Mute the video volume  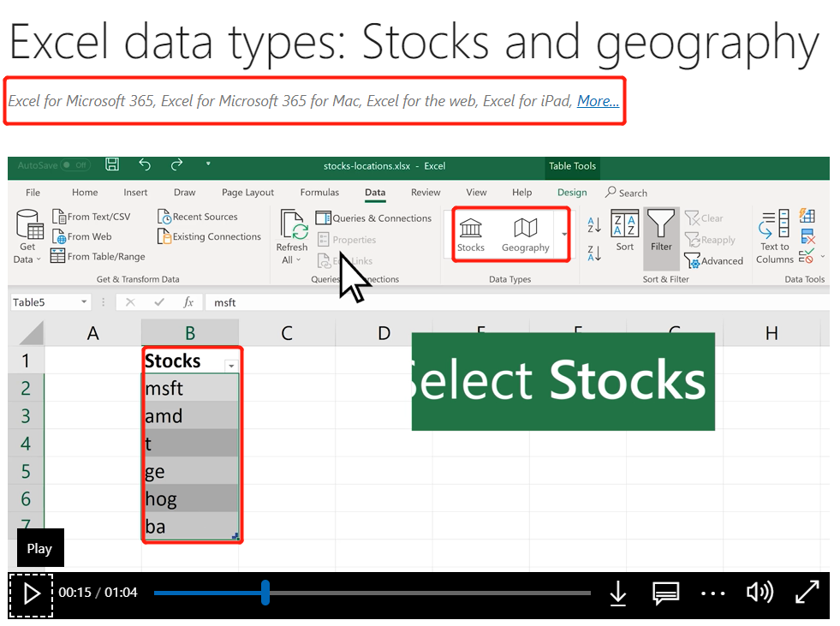760,593
